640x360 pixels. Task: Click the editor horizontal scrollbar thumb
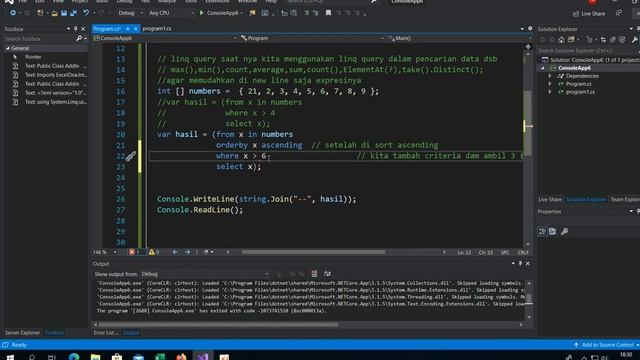(x=313, y=252)
